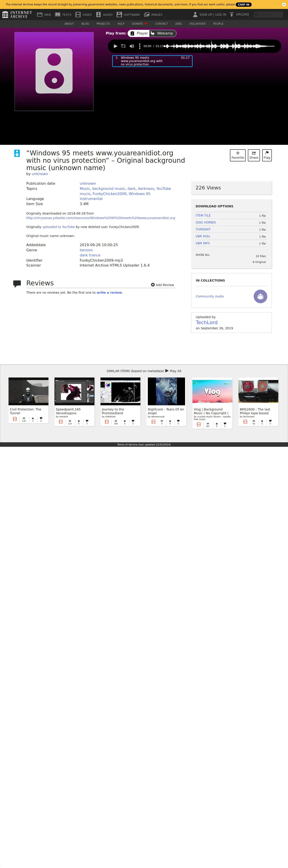Open the player's three-dot options menu
288x868 pixels.
140,46
